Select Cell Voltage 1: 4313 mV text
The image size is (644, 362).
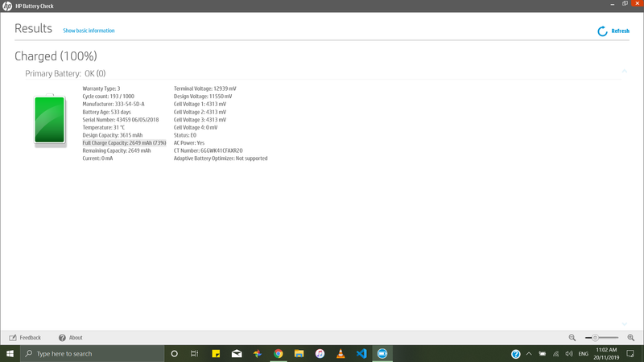200,105
